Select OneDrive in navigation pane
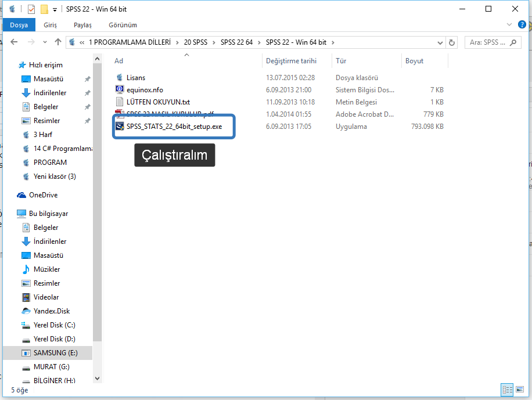The height and width of the screenshot is (400, 532). (x=43, y=195)
